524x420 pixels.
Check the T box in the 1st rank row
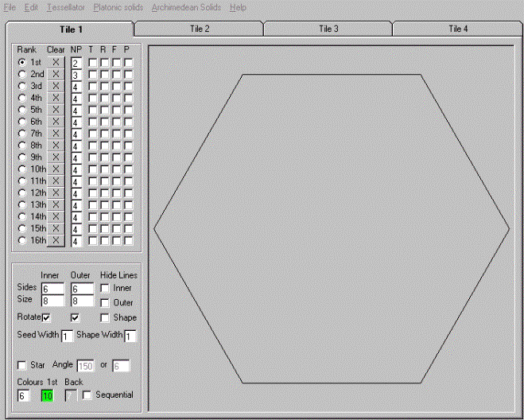point(92,62)
